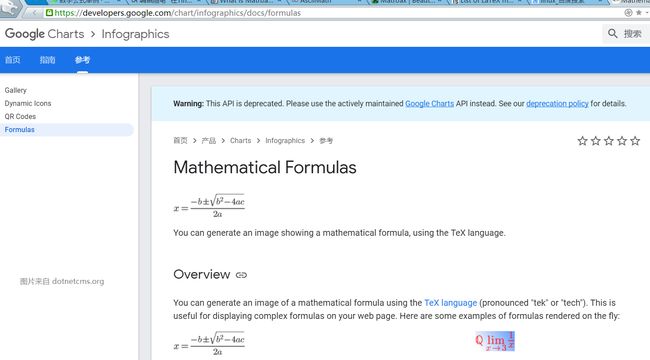Screen dimensions: 650x360
Task: Click the green lock icon in address bar
Action: [49, 13]
